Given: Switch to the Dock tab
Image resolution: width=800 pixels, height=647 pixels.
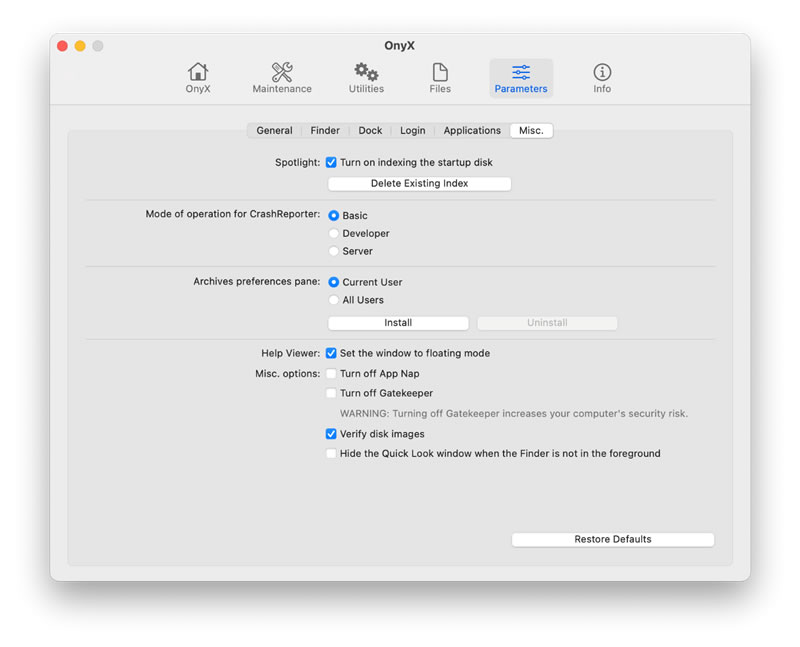Looking at the screenshot, I should 370,131.
